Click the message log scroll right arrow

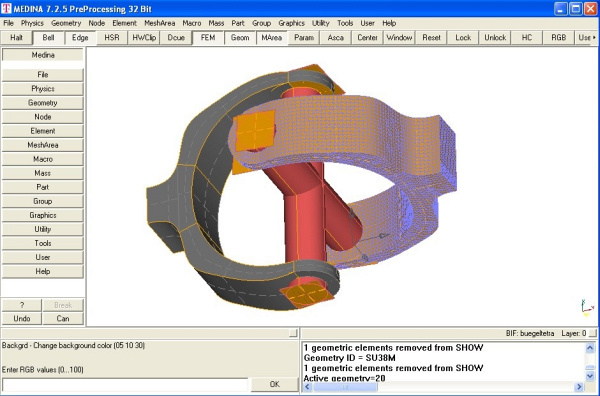pos(579,387)
